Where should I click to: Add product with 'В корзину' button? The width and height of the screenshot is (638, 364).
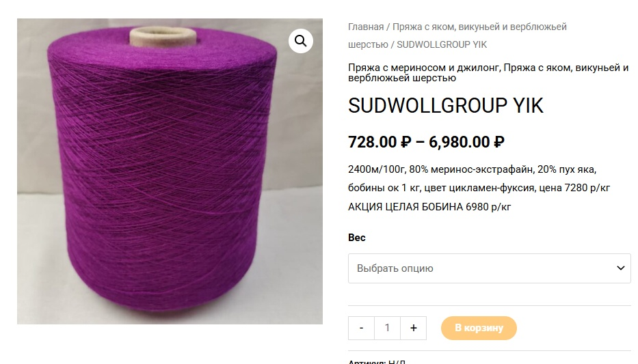[x=479, y=328]
